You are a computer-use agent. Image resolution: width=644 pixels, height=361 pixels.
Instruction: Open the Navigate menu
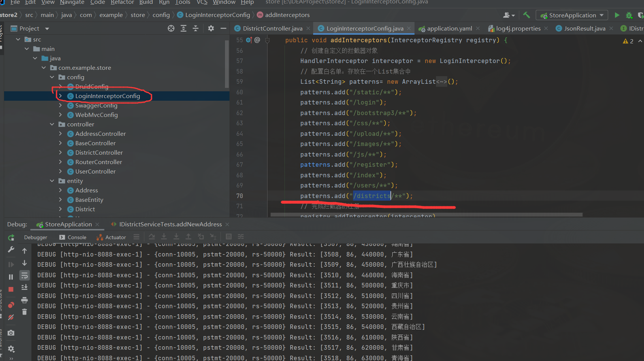click(72, 2)
